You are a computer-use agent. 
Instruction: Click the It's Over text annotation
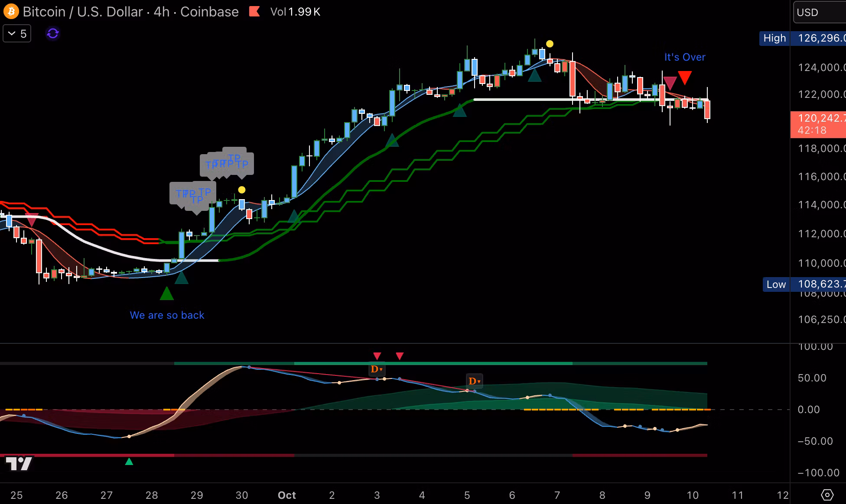pos(685,57)
